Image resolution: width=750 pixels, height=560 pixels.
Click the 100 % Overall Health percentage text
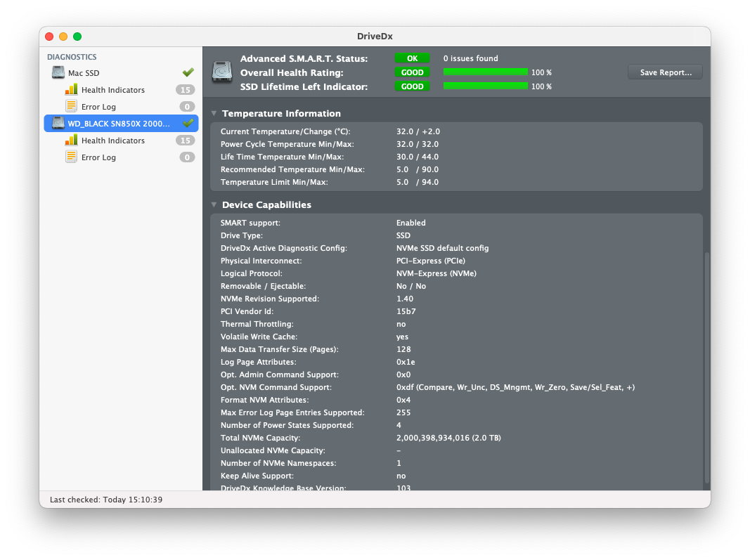(x=541, y=72)
